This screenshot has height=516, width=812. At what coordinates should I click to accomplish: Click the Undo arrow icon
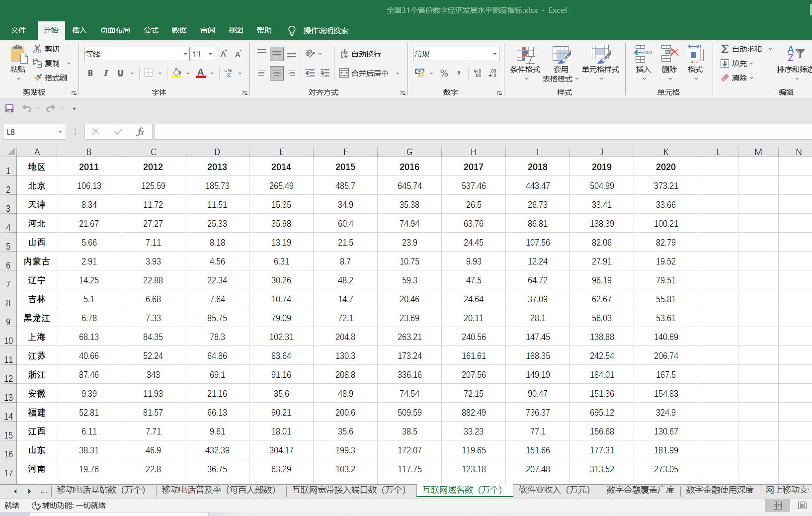point(27,108)
